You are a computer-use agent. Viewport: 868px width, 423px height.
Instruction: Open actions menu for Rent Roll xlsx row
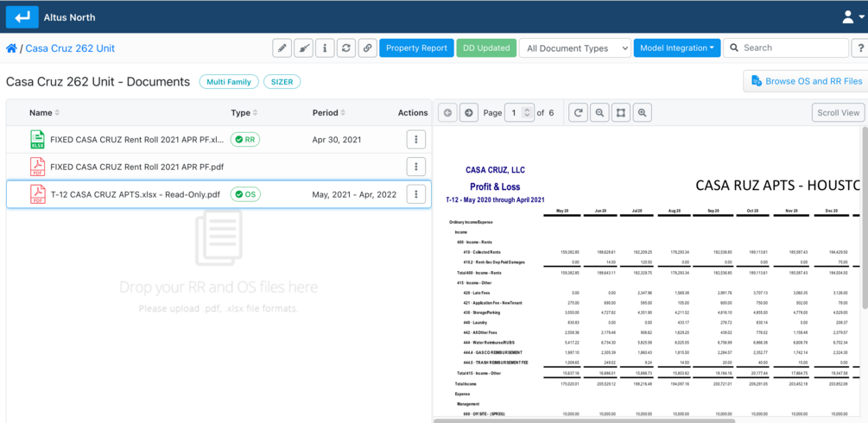415,140
